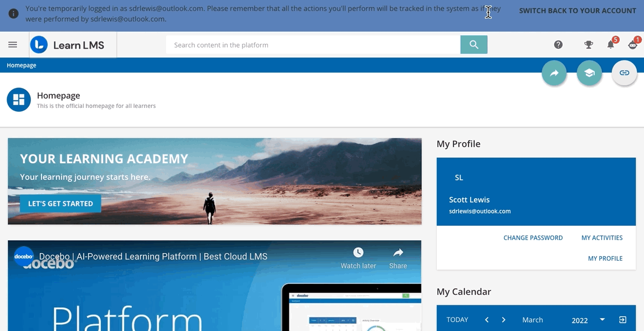Open the Change Password link
The width and height of the screenshot is (644, 331).
tap(533, 238)
